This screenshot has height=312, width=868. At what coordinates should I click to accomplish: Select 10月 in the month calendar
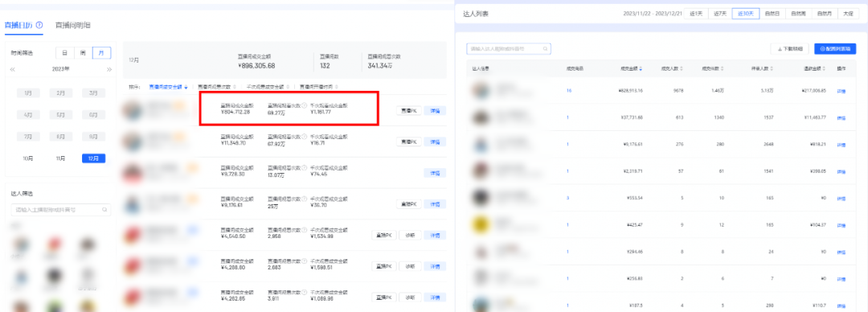pos(28,158)
